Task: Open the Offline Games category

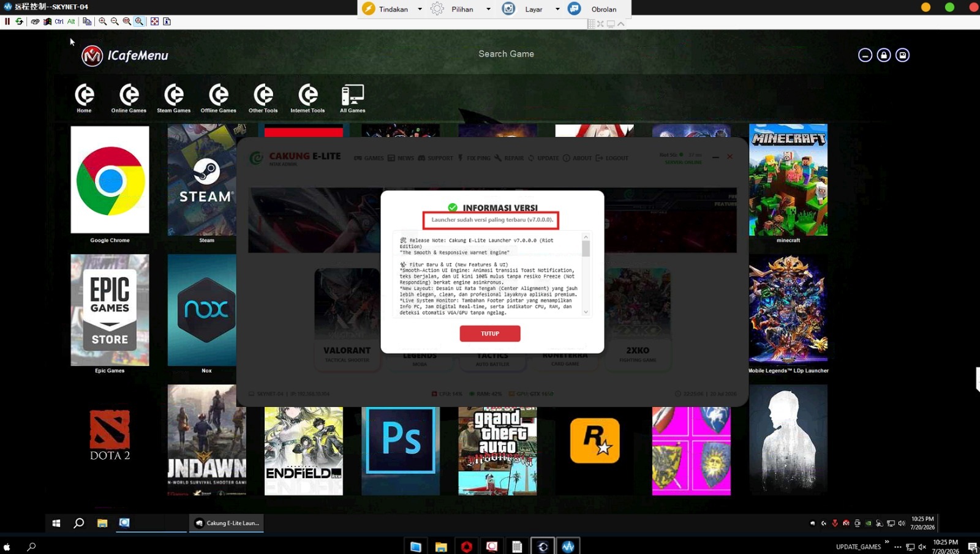Action: pos(219,98)
